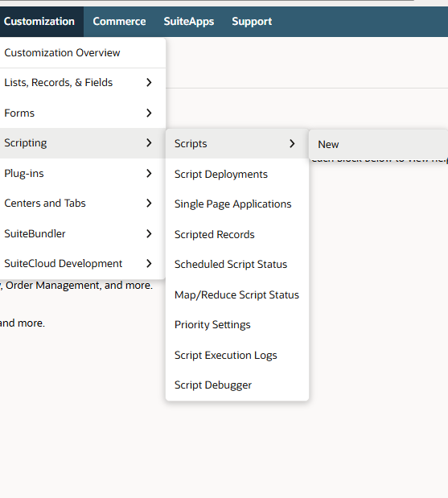Open the SuiteApps menu tab
The width and height of the screenshot is (448, 498).
189,22
